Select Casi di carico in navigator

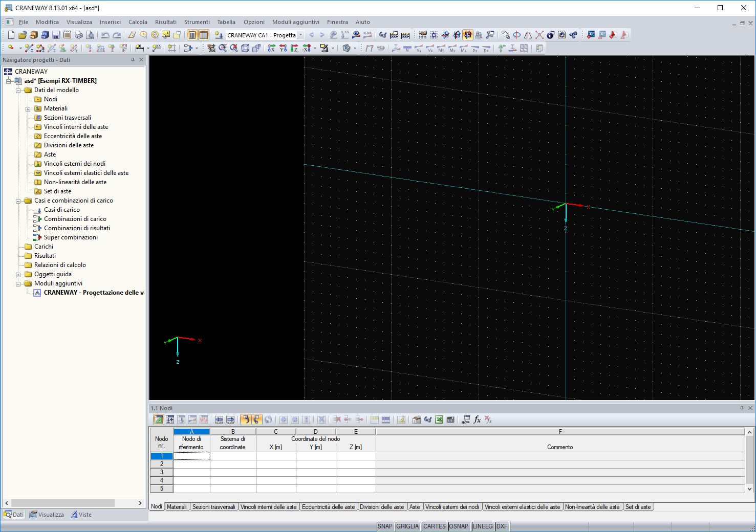pyautogui.click(x=61, y=210)
